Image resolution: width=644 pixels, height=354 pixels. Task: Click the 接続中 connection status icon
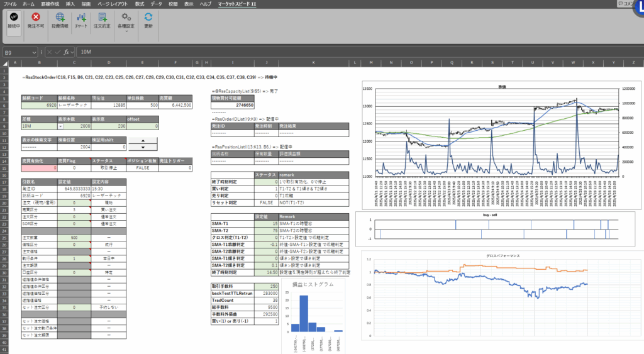pos(14,17)
